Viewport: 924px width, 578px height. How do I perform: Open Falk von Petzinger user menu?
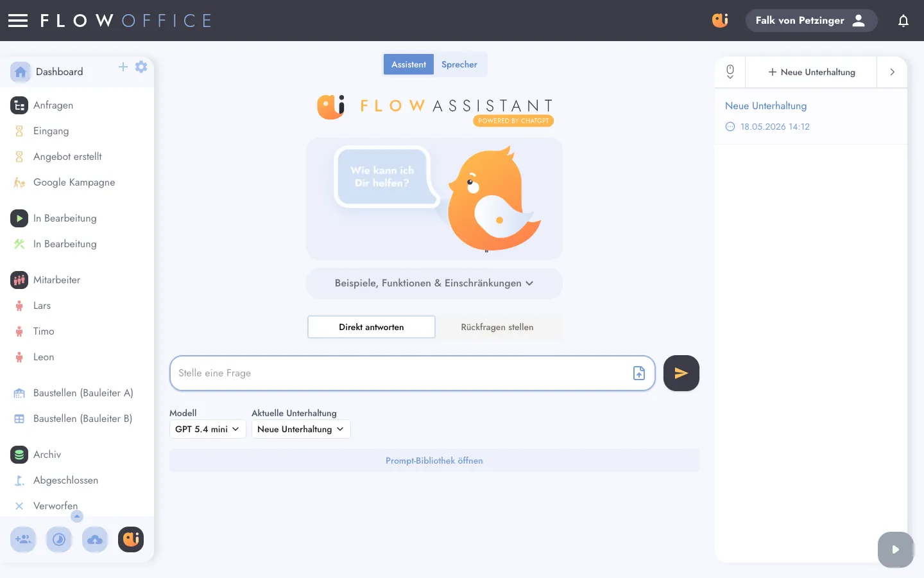(x=811, y=21)
